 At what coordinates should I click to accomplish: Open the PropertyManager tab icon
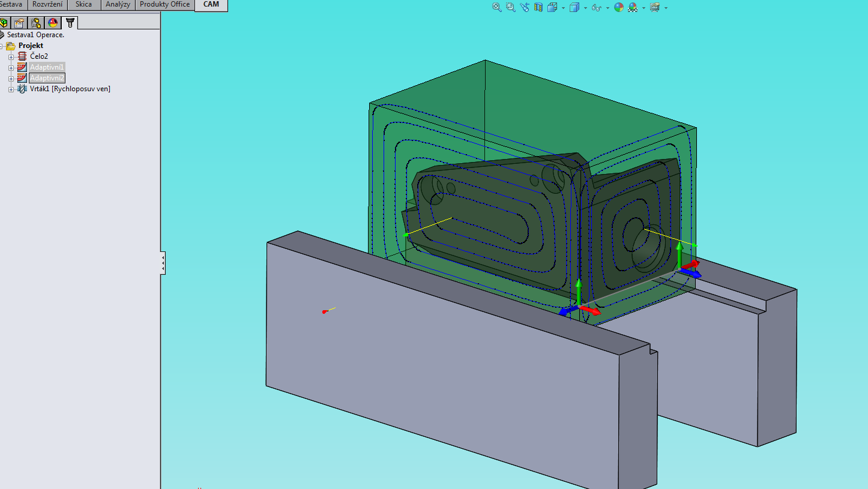[x=19, y=23]
